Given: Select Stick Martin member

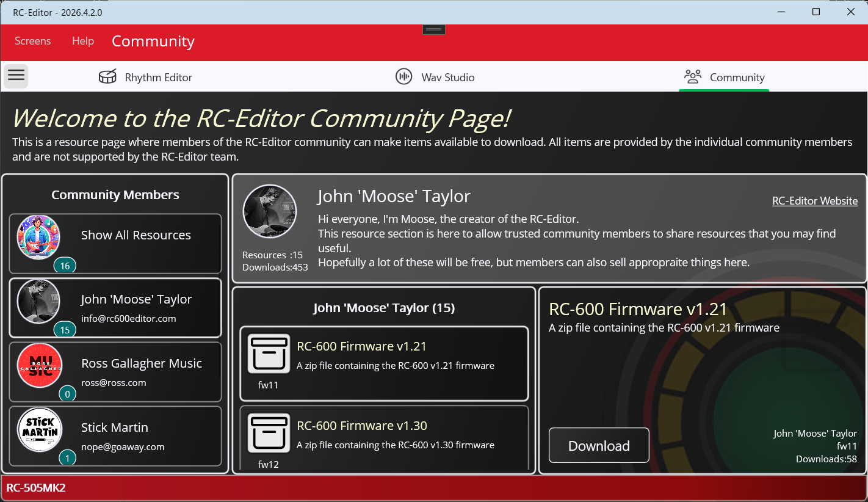Looking at the screenshot, I should coord(115,435).
